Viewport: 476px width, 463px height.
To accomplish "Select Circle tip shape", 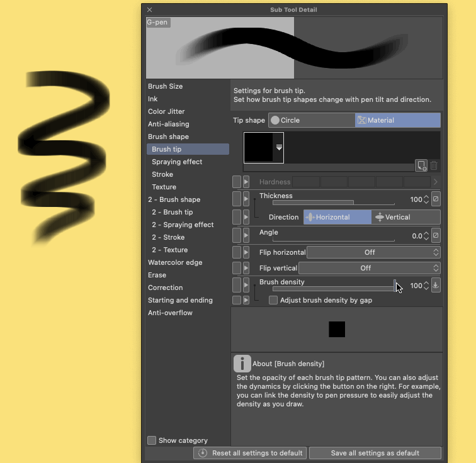I will click(312, 120).
